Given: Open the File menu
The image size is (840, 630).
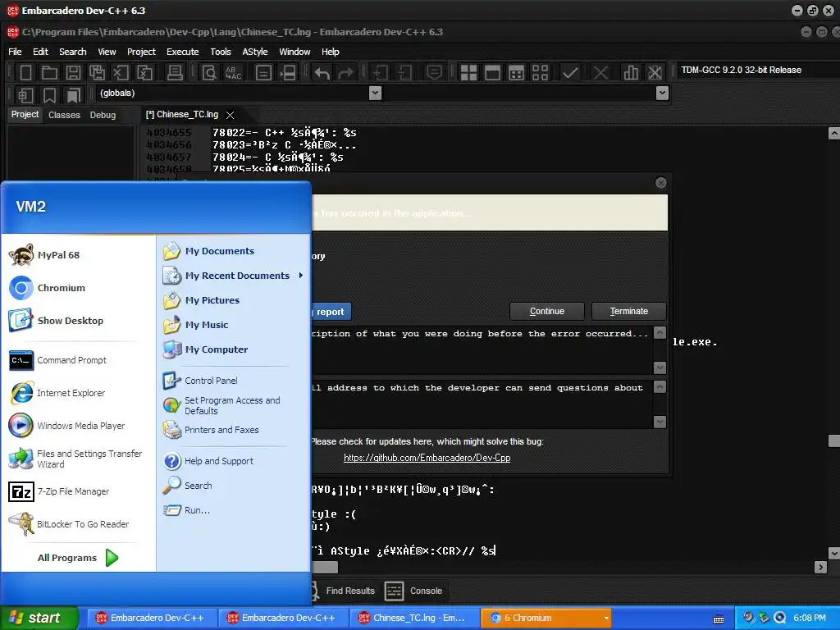Looking at the screenshot, I should tap(15, 52).
